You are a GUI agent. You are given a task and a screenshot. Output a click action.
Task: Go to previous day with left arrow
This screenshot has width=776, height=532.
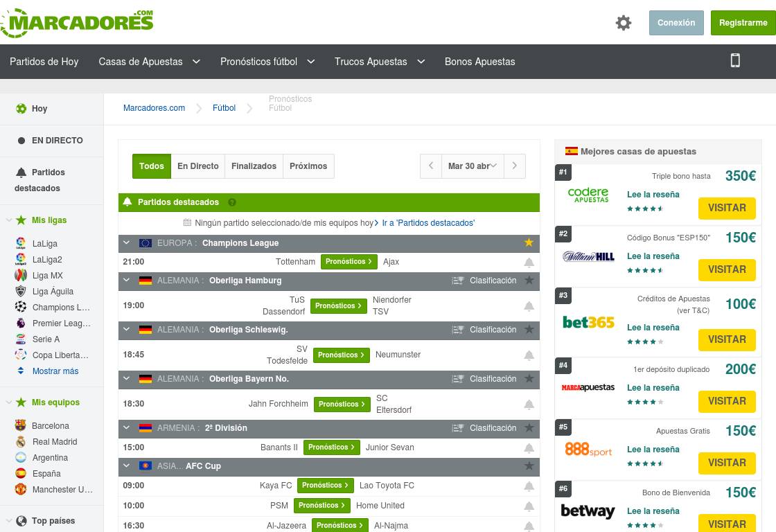[x=431, y=166]
